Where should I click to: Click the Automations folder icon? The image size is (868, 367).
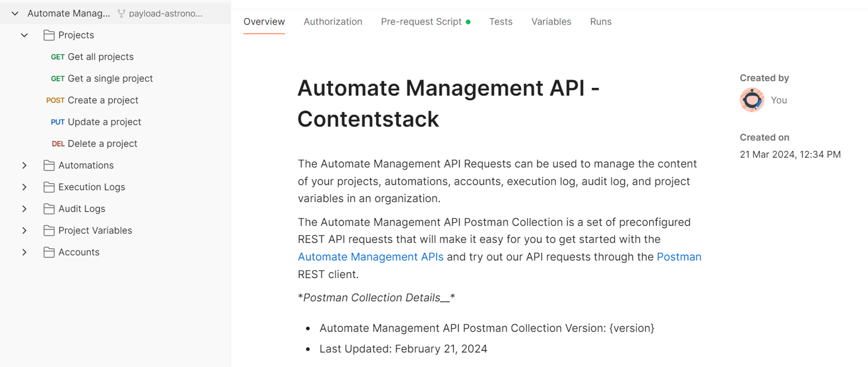coord(49,166)
